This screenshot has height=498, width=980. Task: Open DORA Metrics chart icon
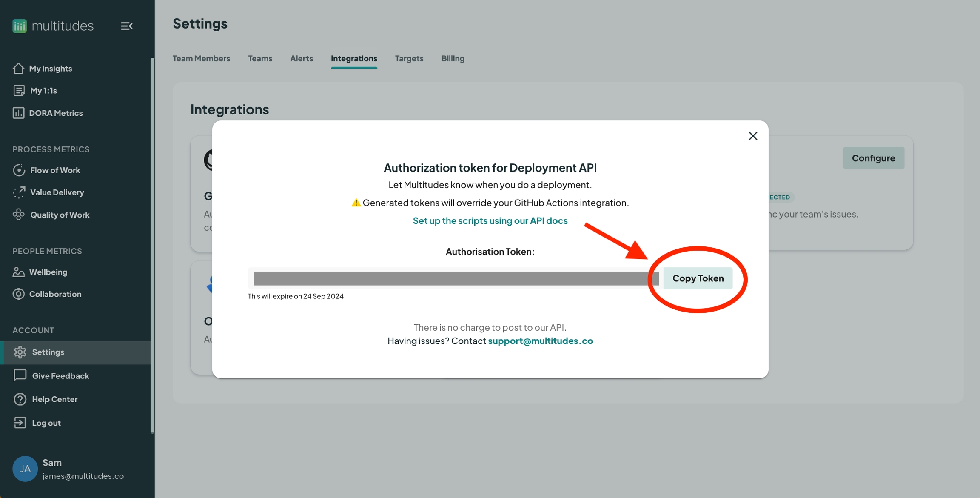click(18, 113)
